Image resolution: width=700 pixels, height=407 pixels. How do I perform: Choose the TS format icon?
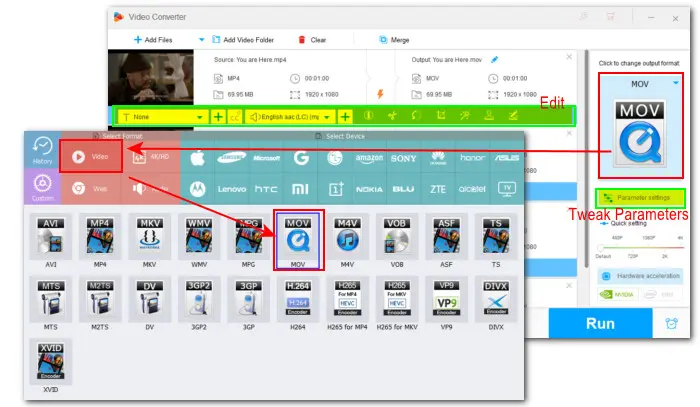click(x=496, y=237)
